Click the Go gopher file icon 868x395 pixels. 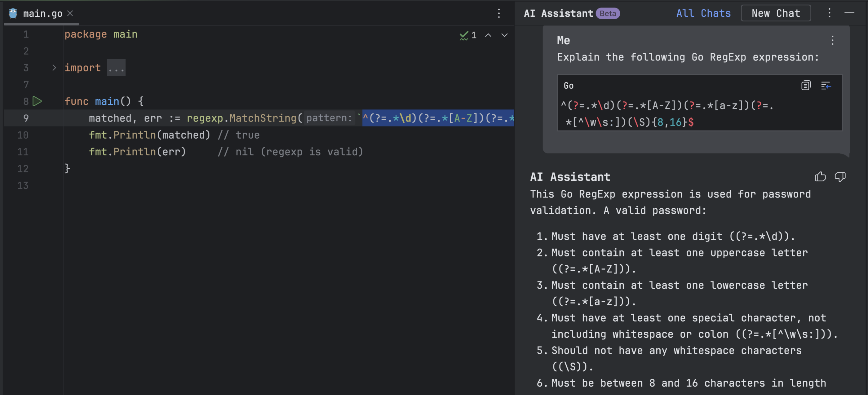pyautogui.click(x=13, y=13)
